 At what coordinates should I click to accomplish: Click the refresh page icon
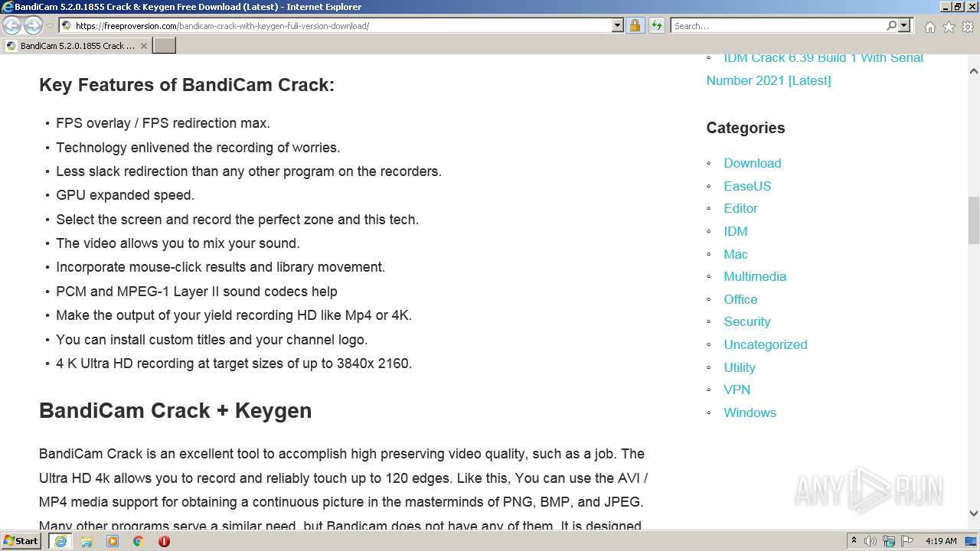click(656, 25)
